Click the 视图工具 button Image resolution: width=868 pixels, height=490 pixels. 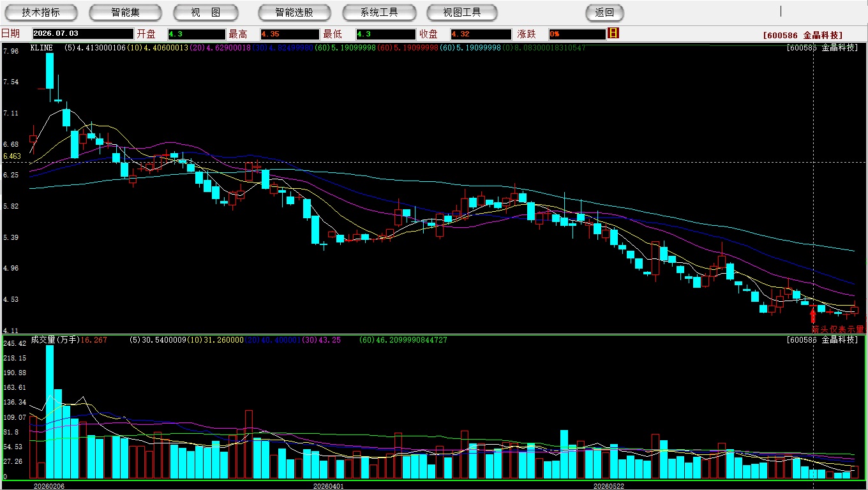click(x=462, y=12)
